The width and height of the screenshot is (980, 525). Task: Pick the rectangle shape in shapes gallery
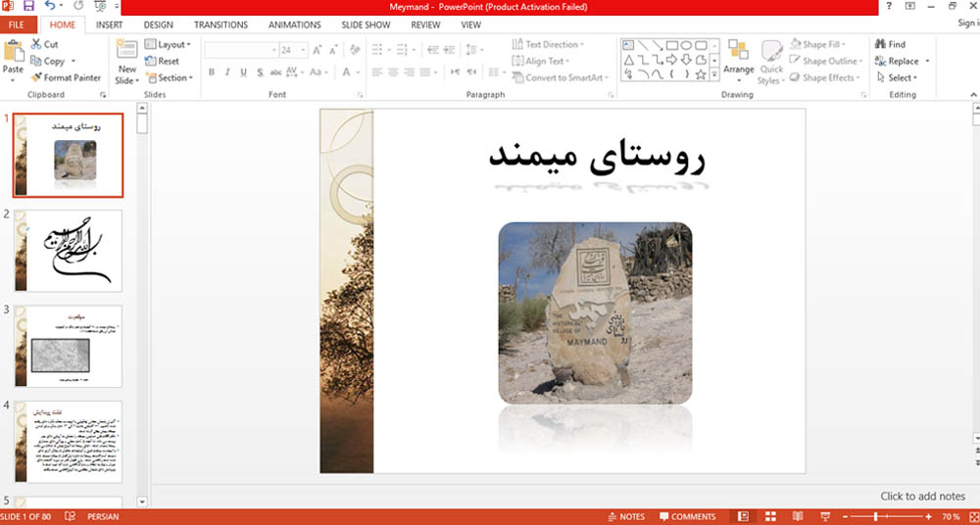pos(672,45)
